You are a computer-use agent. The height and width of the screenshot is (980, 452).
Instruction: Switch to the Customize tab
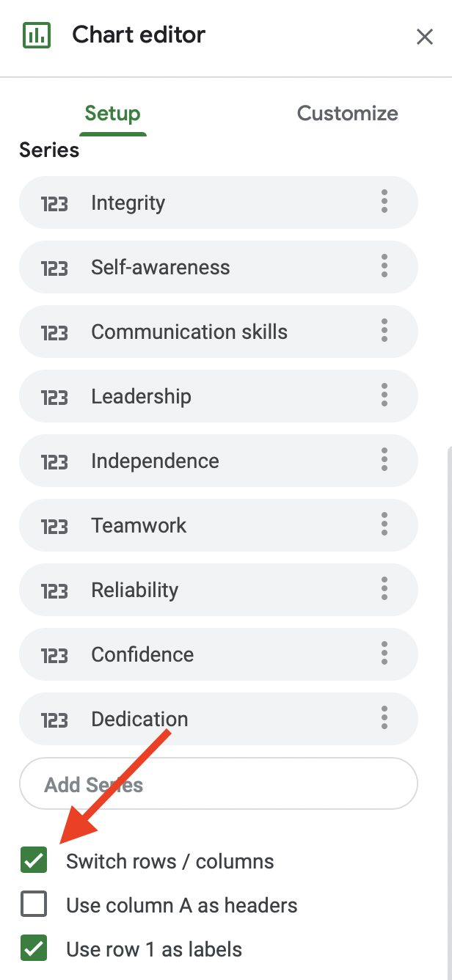tap(347, 114)
